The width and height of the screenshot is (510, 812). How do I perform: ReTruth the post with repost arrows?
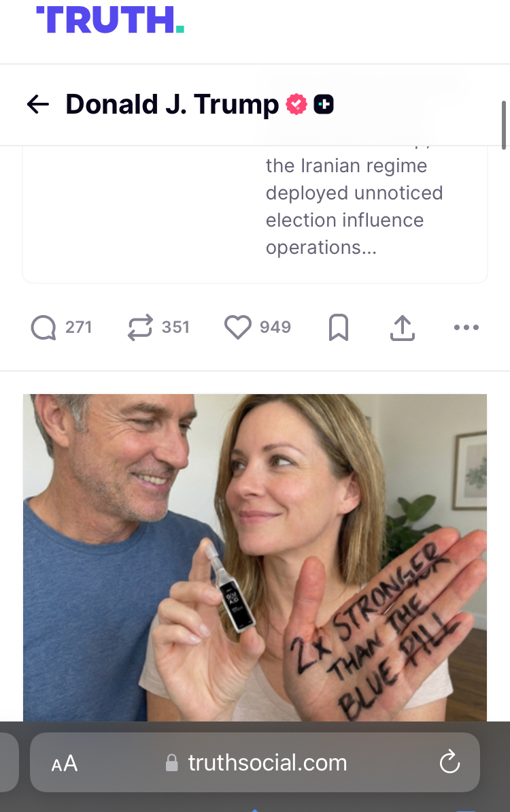point(140,327)
